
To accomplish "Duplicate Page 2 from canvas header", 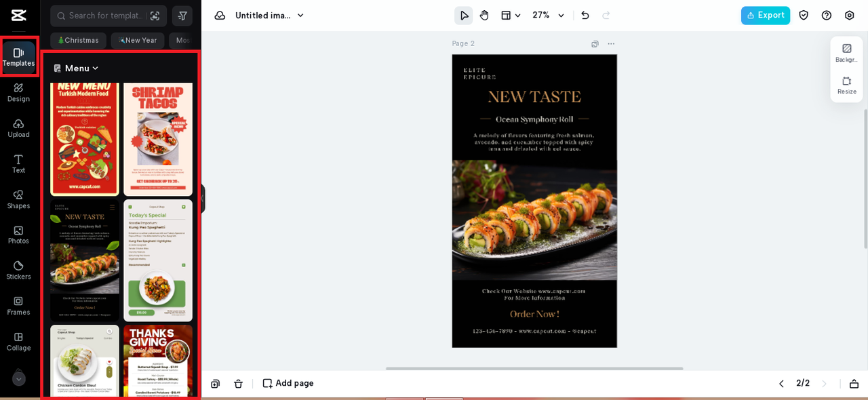I will [595, 44].
